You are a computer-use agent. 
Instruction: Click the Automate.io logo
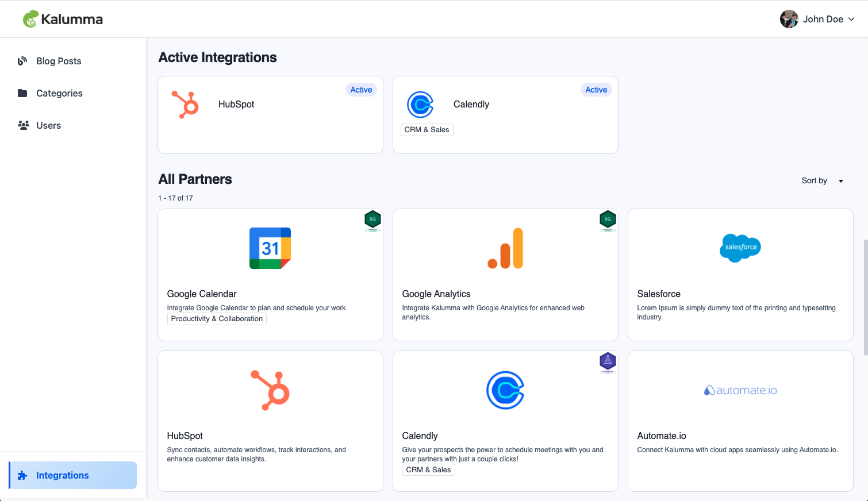[740, 390]
